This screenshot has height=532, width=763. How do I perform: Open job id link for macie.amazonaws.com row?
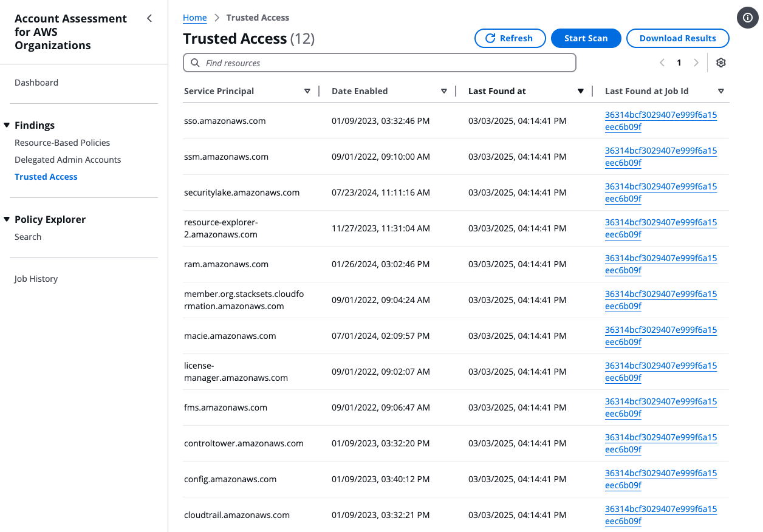point(661,336)
